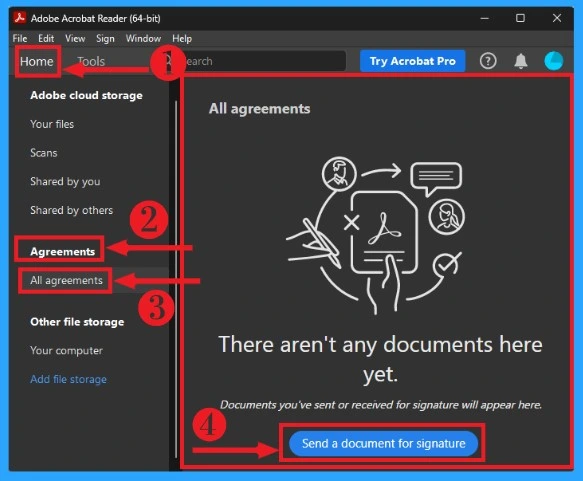Open the Help menu

click(x=182, y=38)
